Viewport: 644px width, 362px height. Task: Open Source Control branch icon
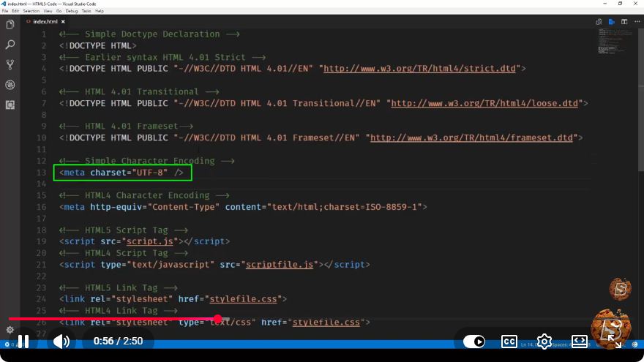pos(10,64)
